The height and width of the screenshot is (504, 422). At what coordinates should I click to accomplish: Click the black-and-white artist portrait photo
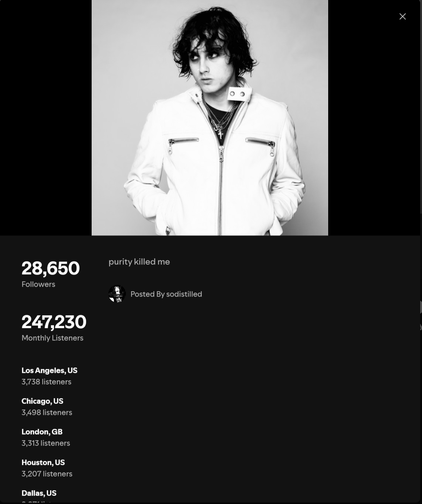pyautogui.click(x=210, y=118)
